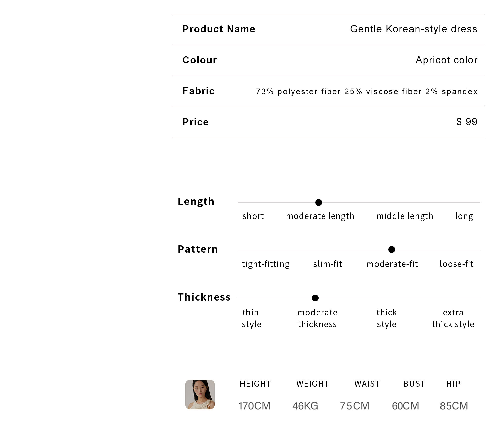Click the Length slider black dot

coord(319,202)
